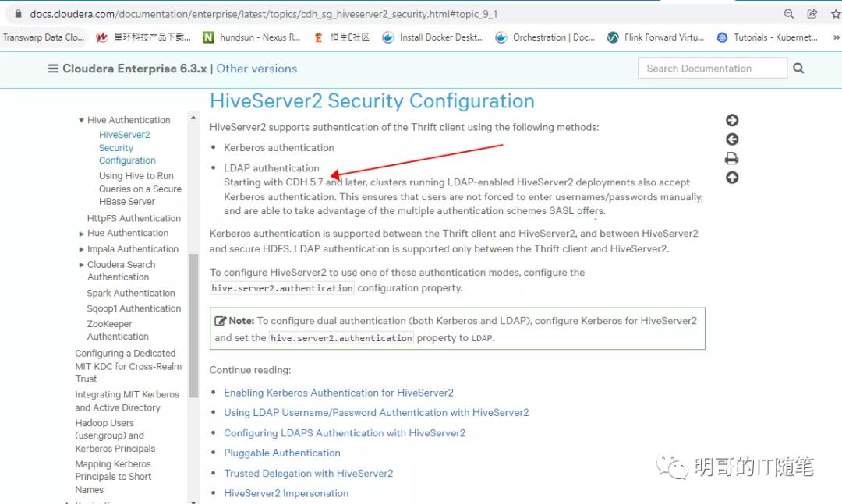
Task: Open the HiveServer2 Impersonation link
Action: [x=285, y=493]
